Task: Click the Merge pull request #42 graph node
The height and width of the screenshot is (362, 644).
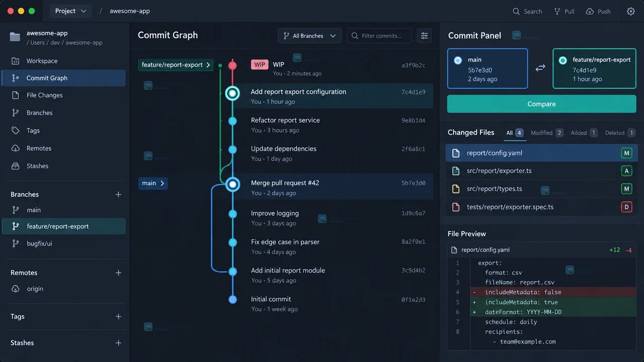Action: [x=232, y=185]
